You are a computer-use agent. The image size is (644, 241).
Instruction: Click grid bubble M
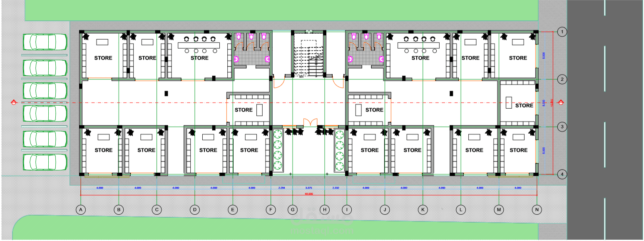point(499,210)
